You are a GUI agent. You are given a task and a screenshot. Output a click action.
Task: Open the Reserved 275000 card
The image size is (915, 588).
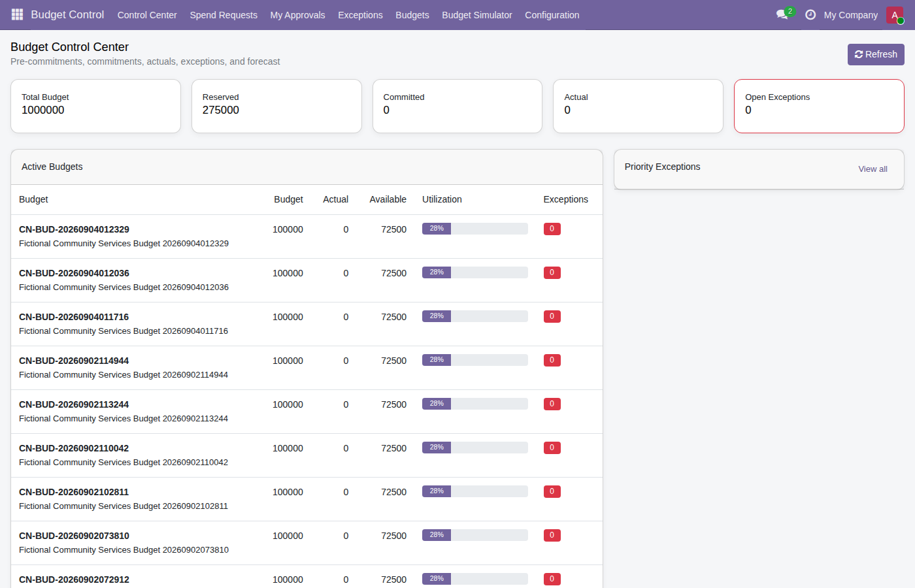(x=276, y=106)
